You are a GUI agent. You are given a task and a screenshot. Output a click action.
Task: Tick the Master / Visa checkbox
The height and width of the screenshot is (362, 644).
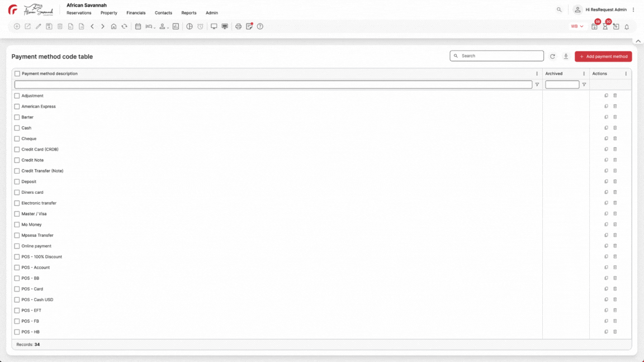coord(17,214)
